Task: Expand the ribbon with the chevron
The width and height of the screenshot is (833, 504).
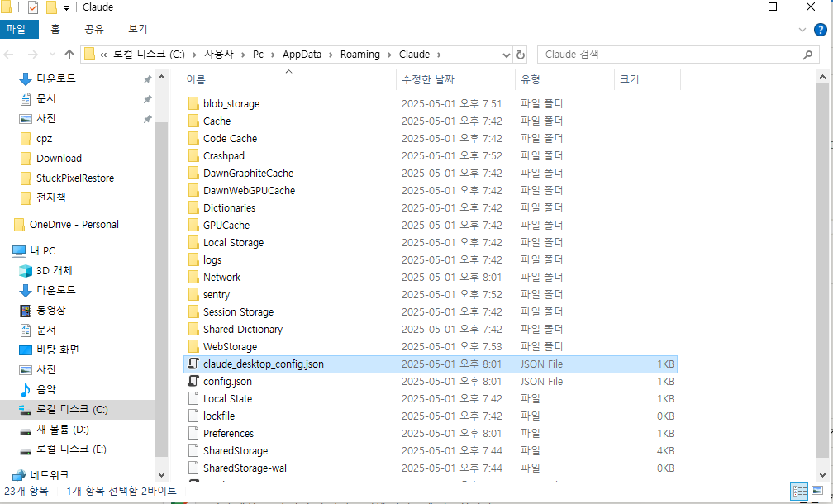Action: pyautogui.click(x=802, y=30)
